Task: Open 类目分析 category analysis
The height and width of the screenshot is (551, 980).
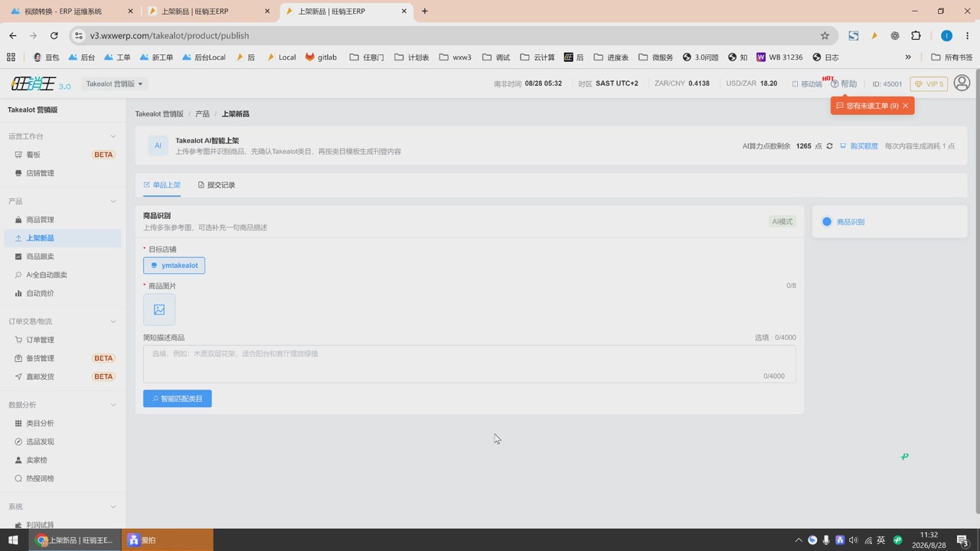Action: (63, 423)
